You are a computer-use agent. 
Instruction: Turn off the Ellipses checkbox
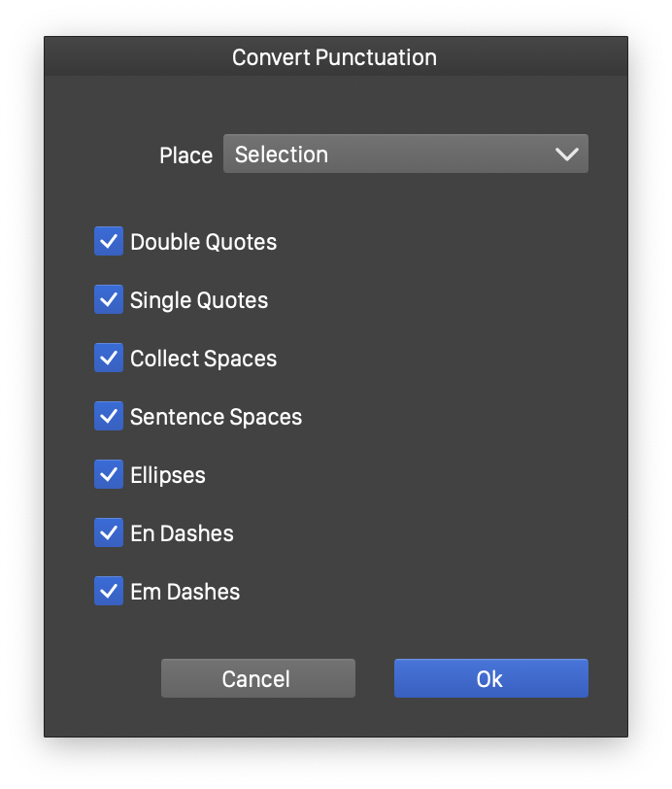(x=109, y=475)
